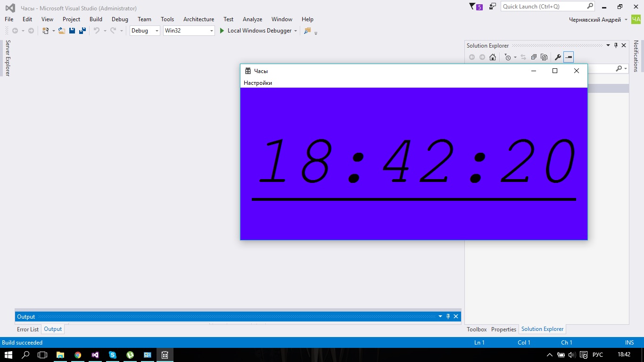Click the New Project toolbar icon
This screenshot has height=362, width=644.
coord(45,31)
